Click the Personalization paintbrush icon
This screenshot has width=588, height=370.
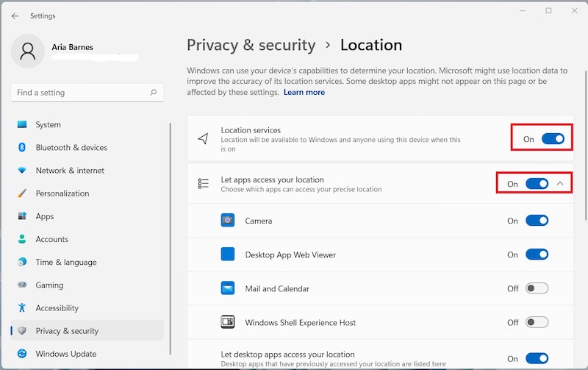point(22,193)
